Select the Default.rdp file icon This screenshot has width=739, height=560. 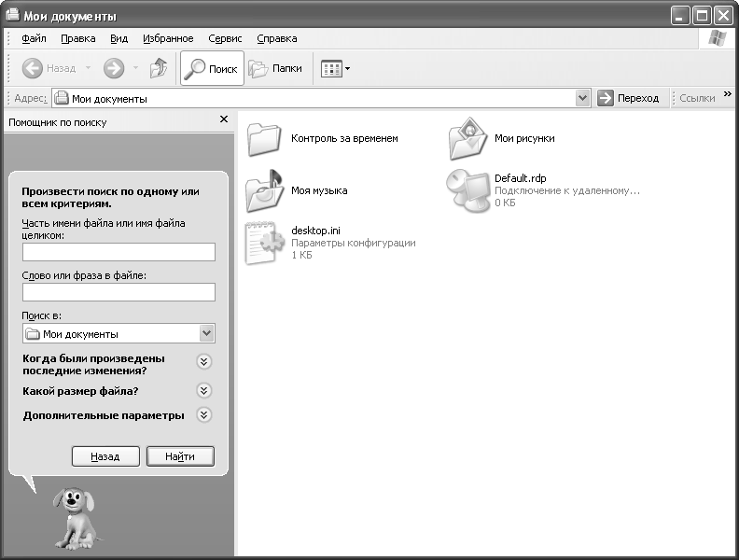[467, 190]
